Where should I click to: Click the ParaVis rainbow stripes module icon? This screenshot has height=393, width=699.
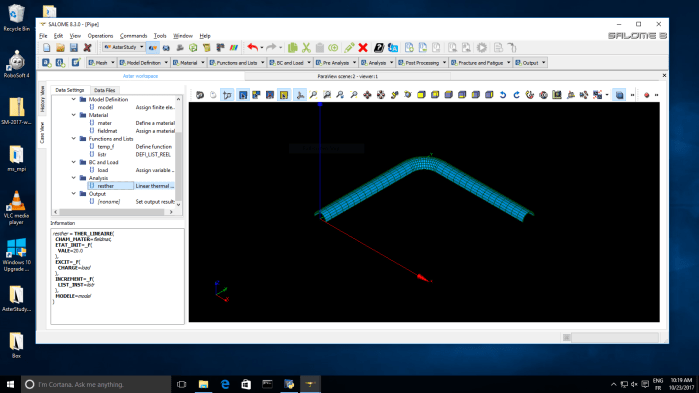coord(234,48)
